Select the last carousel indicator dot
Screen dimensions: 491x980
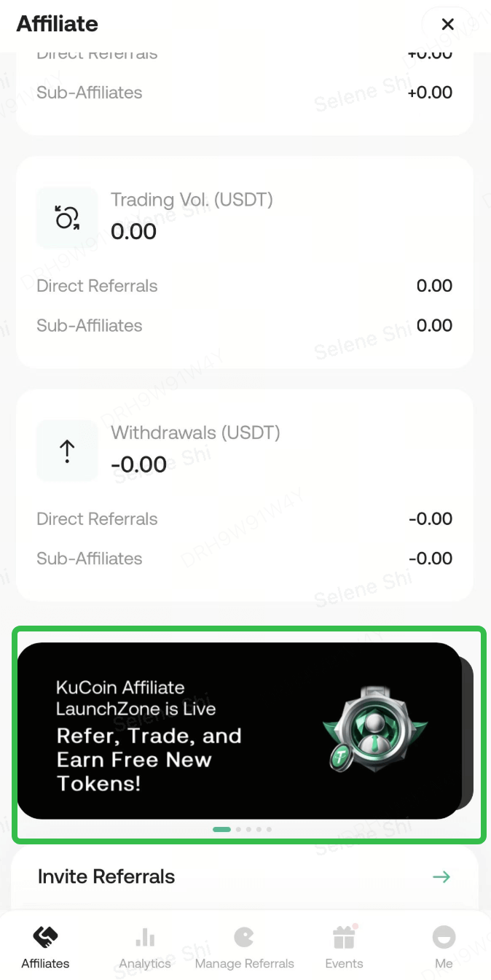pyautogui.click(x=269, y=829)
